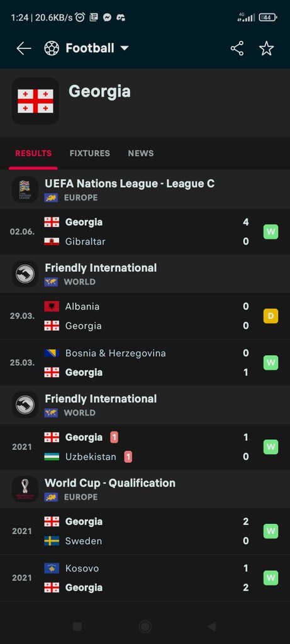Tap the W badge for Georgia vs Sweden

click(x=270, y=531)
